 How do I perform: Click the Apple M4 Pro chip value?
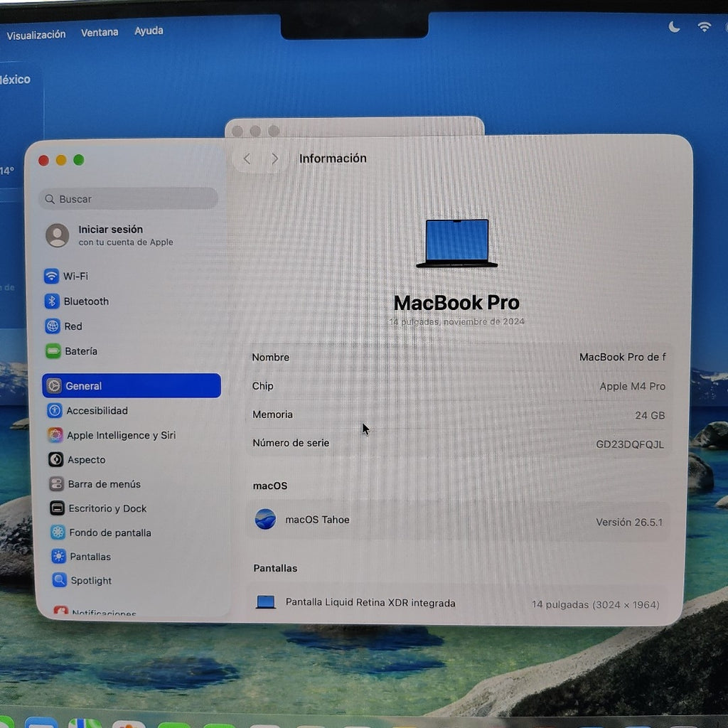pos(632,386)
